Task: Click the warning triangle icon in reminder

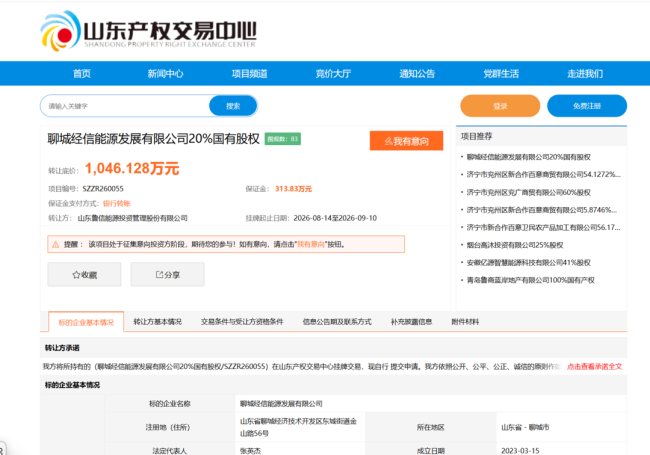Action: point(56,244)
